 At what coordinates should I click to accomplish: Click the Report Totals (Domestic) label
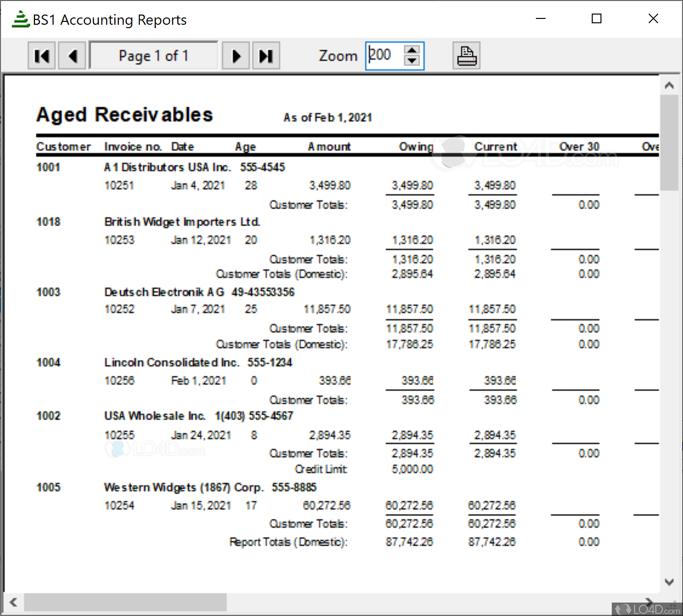pyautogui.click(x=288, y=542)
